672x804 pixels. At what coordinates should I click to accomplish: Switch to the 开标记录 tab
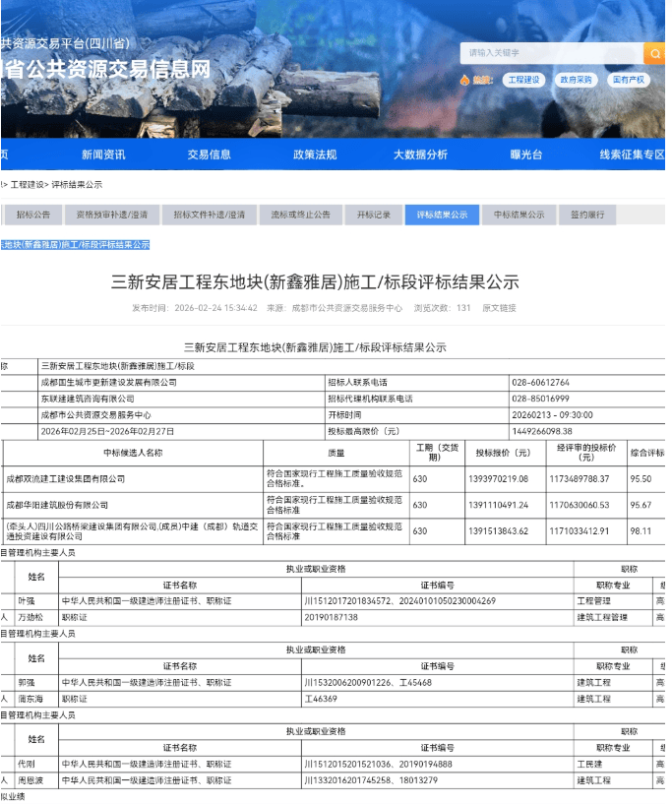coord(374,215)
